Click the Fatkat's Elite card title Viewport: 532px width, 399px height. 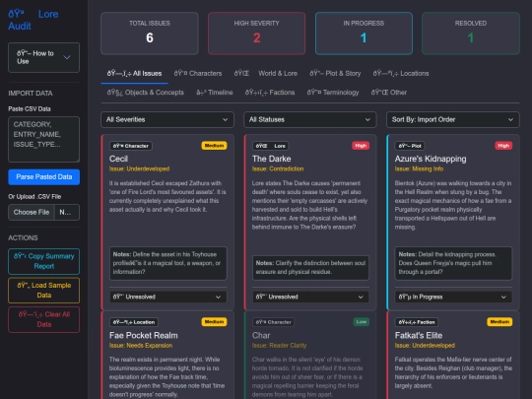pos(419,335)
